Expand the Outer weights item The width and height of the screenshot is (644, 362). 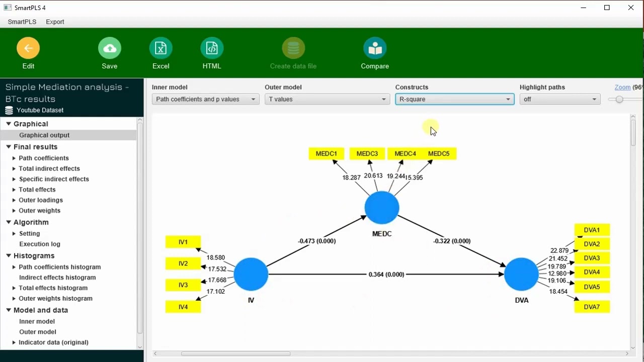(14, 211)
